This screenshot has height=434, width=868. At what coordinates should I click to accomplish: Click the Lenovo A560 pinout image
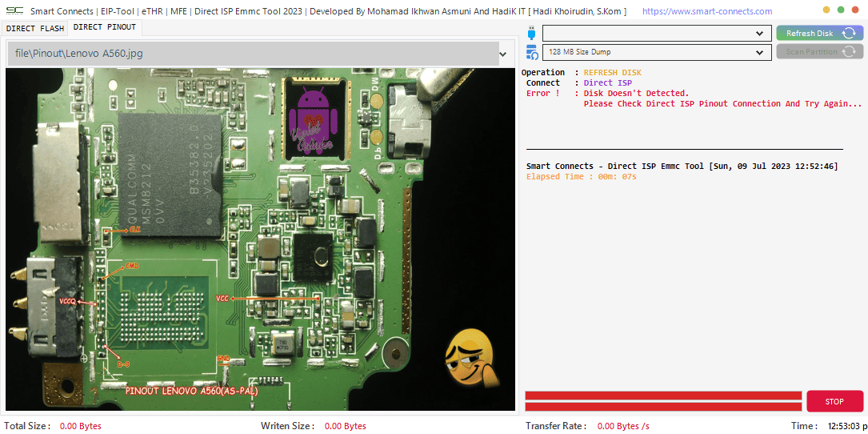(260, 240)
